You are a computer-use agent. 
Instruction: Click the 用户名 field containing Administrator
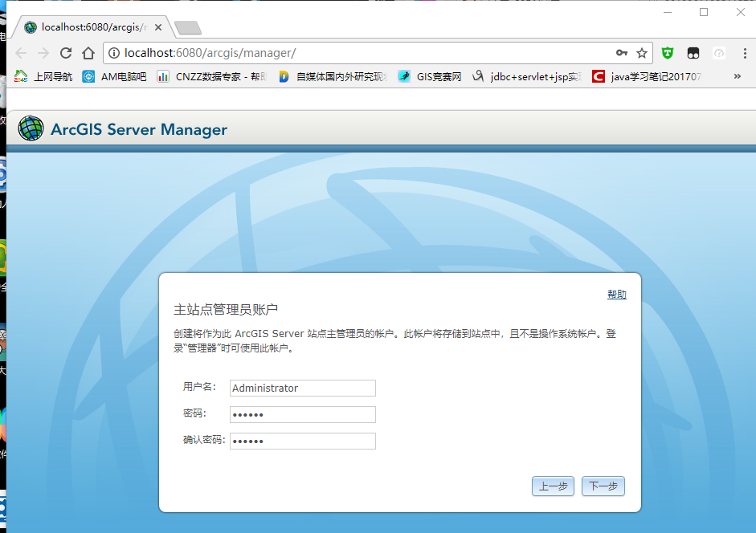point(303,388)
